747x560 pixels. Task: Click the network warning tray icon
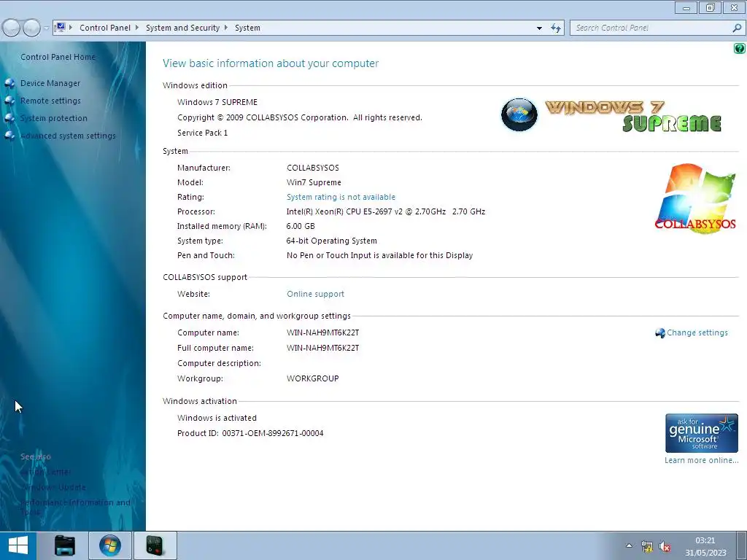tap(647, 546)
